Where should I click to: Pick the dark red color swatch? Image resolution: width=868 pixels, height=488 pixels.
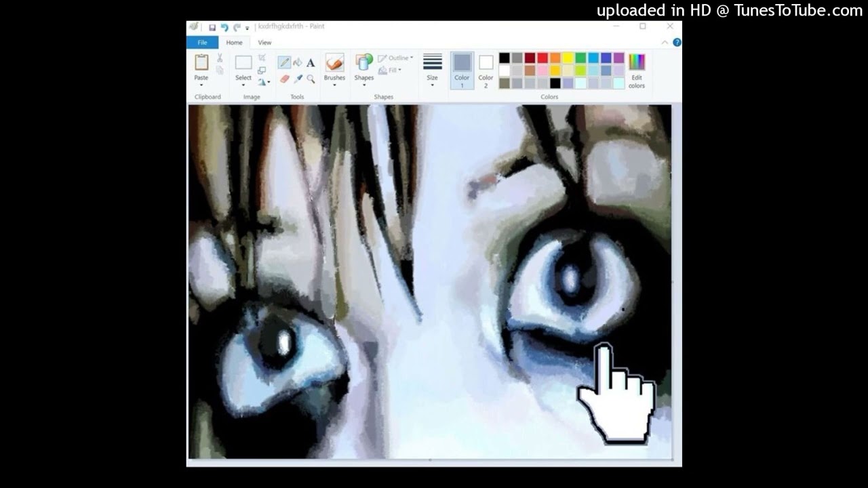coord(530,58)
